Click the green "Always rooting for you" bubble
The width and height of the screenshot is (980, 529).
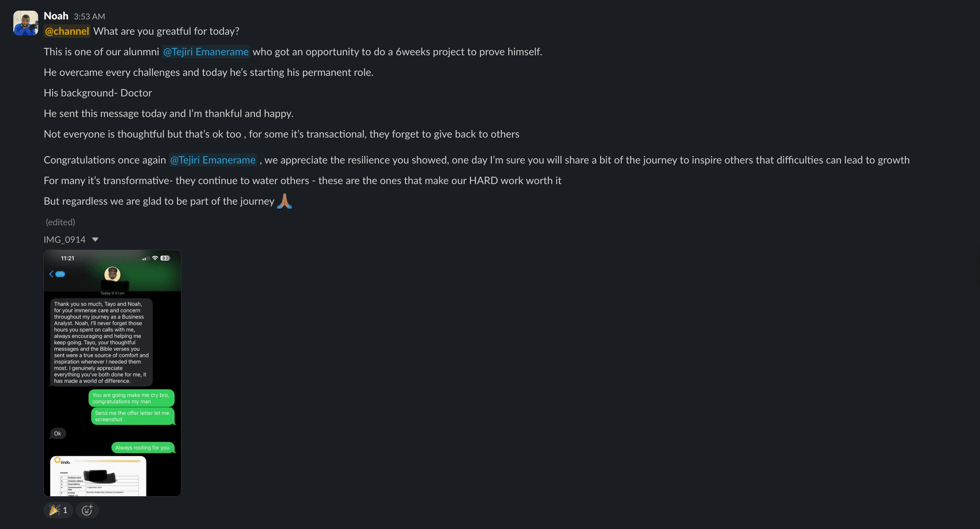click(x=142, y=448)
